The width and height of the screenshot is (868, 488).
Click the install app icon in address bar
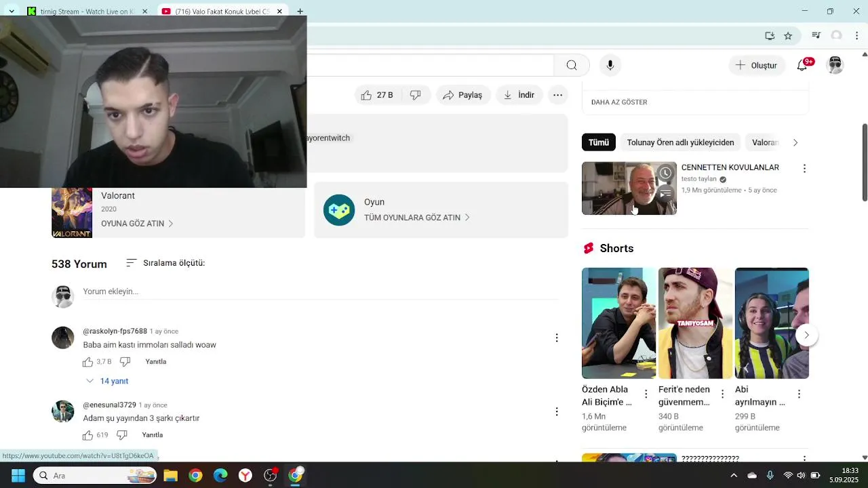[770, 36]
